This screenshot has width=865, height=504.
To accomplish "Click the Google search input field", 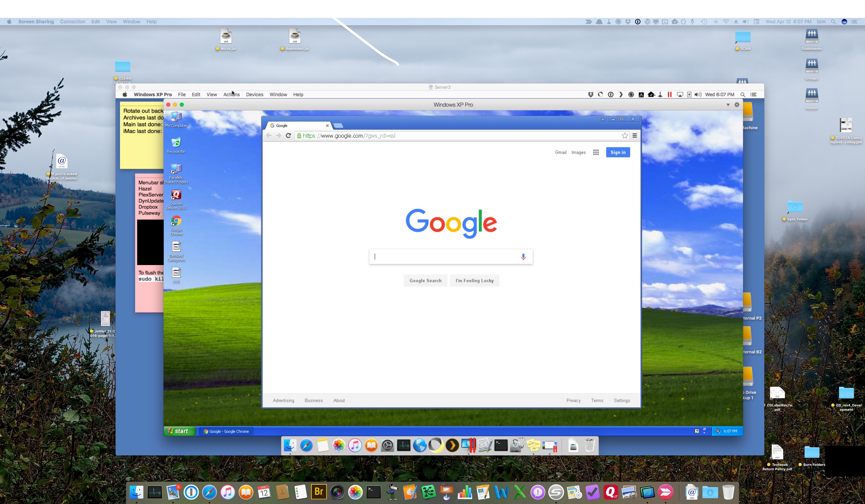I will click(451, 256).
